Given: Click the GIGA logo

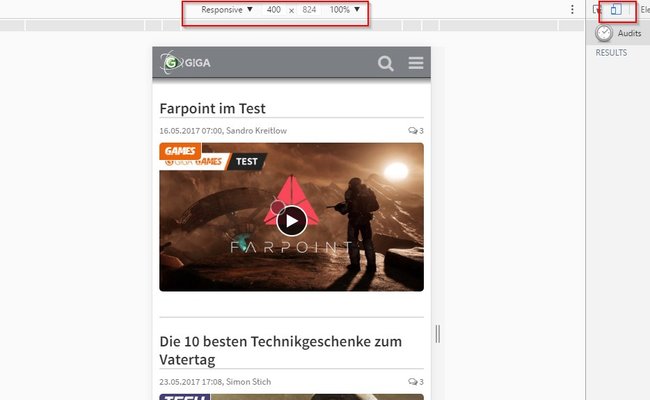Looking at the screenshot, I should 185,63.
